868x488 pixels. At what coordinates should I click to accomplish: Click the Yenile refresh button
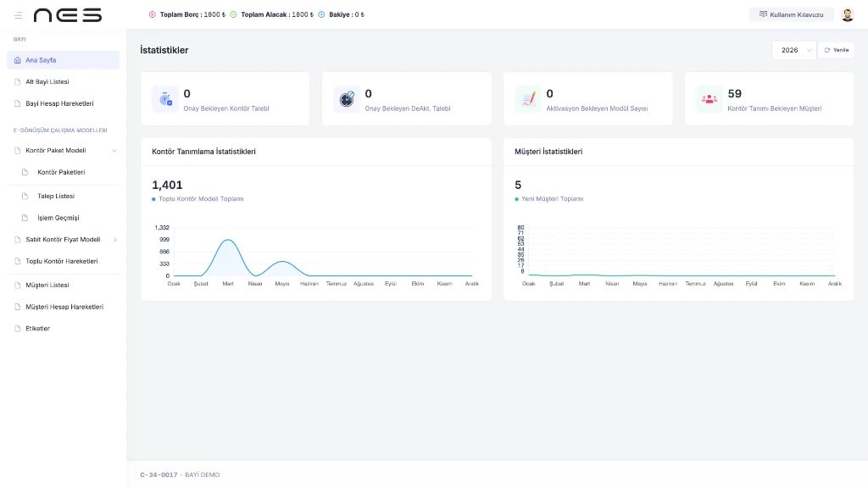tap(836, 50)
